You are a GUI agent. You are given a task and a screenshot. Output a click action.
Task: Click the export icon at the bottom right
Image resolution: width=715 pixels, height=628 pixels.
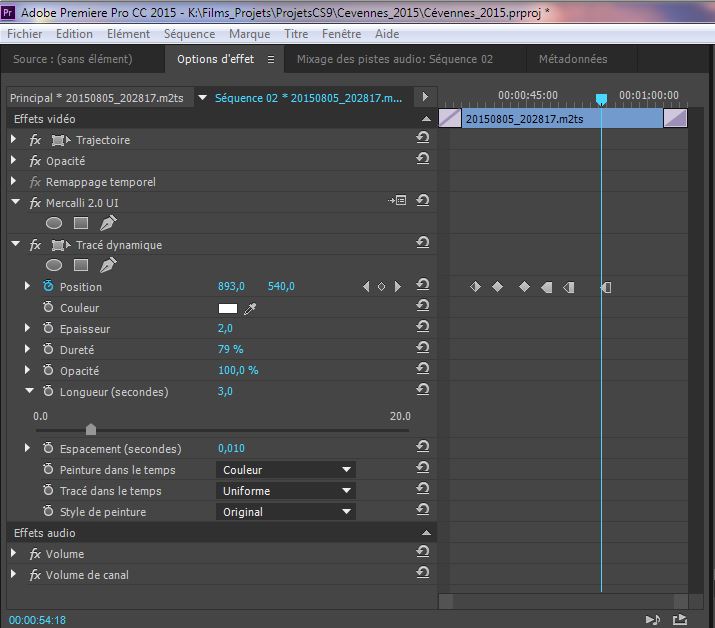[x=680, y=620]
